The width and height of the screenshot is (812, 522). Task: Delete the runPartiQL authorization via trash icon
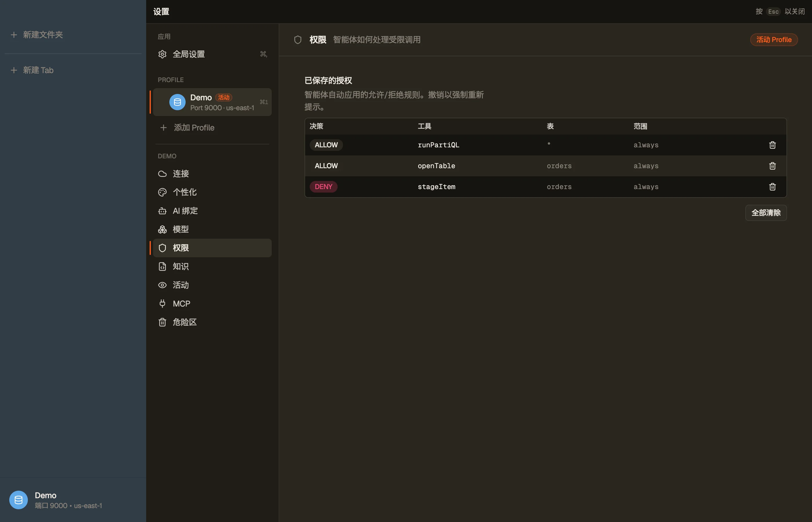coord(772,145)
